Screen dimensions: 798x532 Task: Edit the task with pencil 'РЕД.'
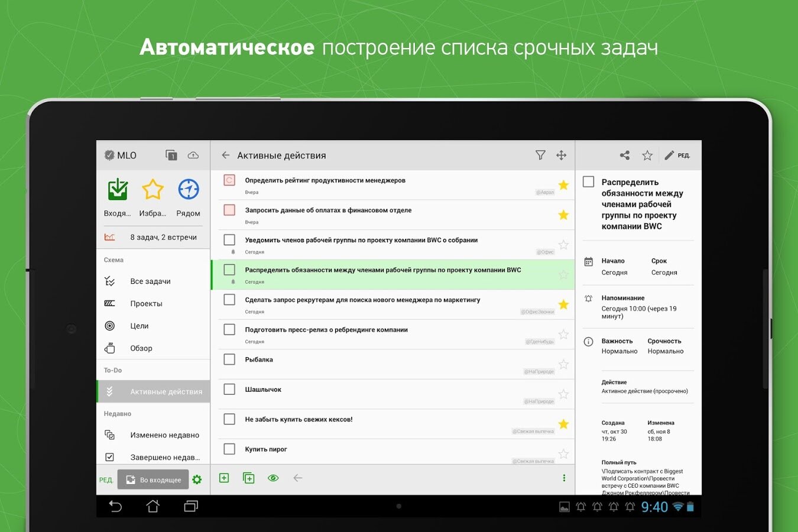pyautogui.click(x=677, y=155)
